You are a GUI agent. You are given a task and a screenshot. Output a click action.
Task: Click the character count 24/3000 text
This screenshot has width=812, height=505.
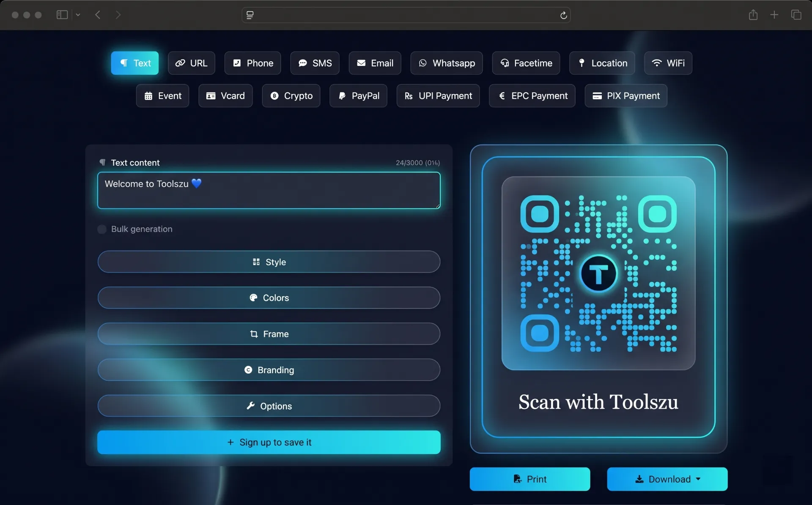(418, 163)
